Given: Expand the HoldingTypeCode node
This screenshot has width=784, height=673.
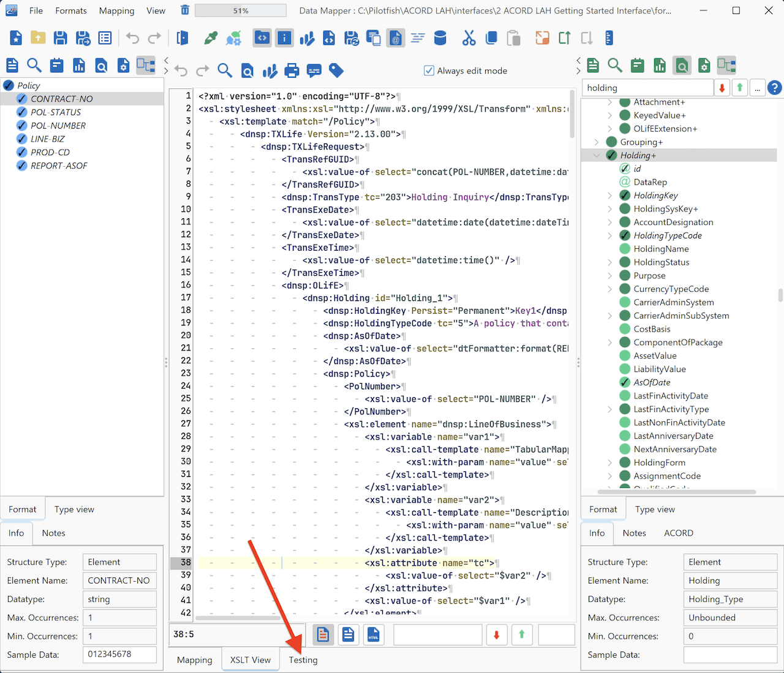Looking at the screenshot, I should pos(609,235).
